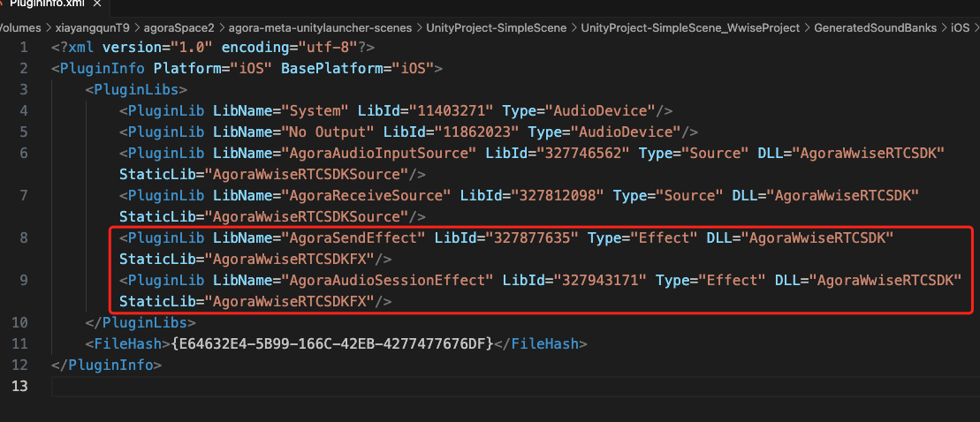Click LibId value "11403271"
Viewport: 980px width, 422px height.
(452, 111)
